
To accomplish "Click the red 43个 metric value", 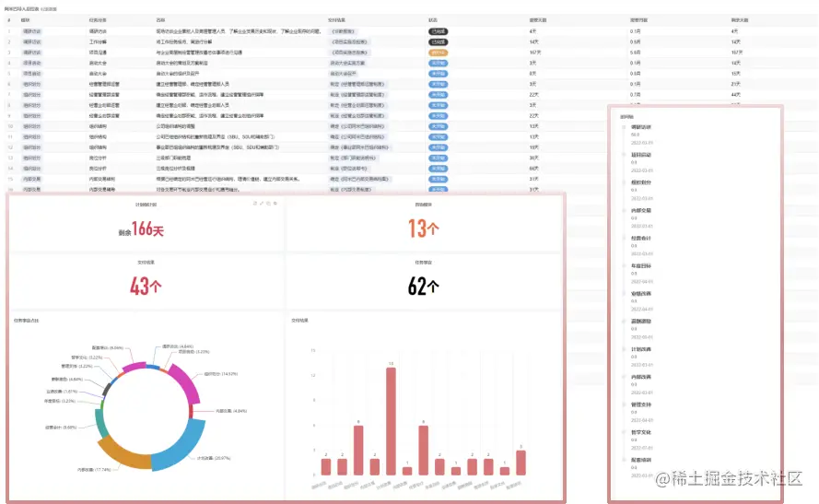I will [146, 287].
